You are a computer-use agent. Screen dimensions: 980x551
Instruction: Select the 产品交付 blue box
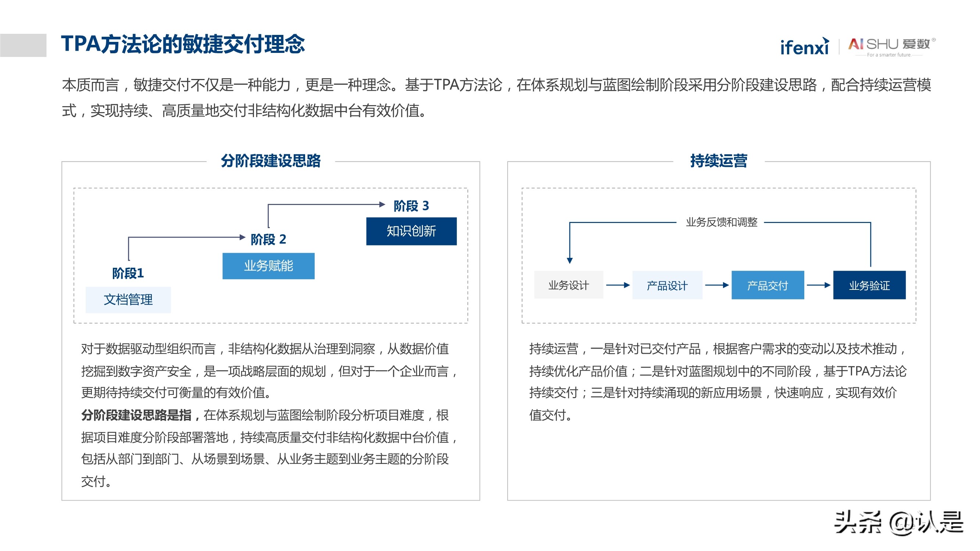(x=768, y=285)
